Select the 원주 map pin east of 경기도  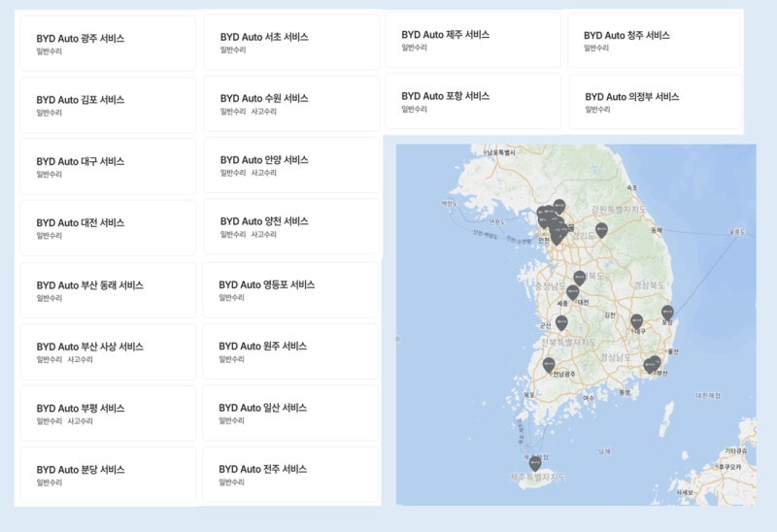(x=601, y=230)
